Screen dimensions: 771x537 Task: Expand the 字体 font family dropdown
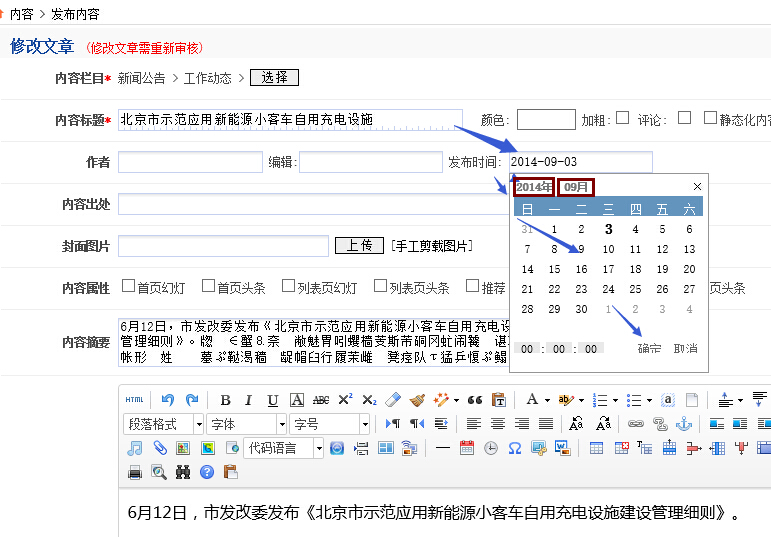pos(246,424)
